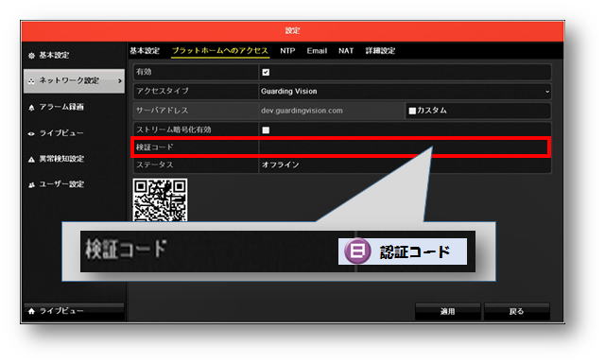The image size is (605, 364).
Task: Click the warning triangle icon for 異常検知設定
Action: point(31,159)
